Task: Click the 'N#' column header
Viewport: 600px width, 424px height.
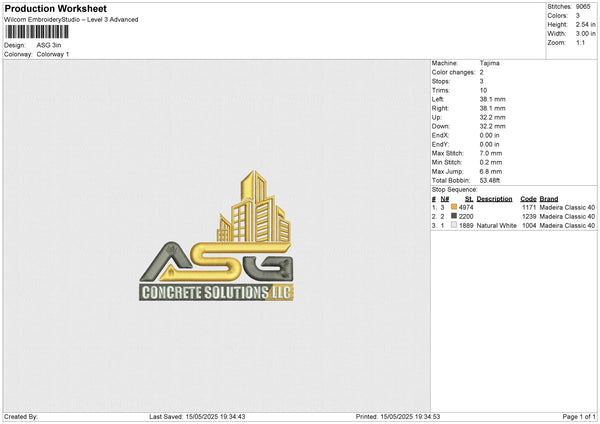Action: click(445, 199)
